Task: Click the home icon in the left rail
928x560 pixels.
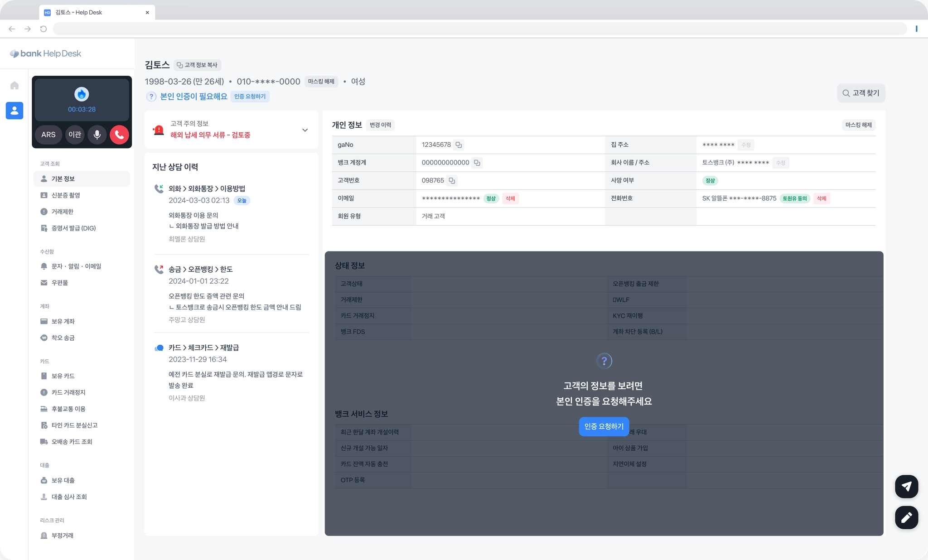Action: (14, 85)
